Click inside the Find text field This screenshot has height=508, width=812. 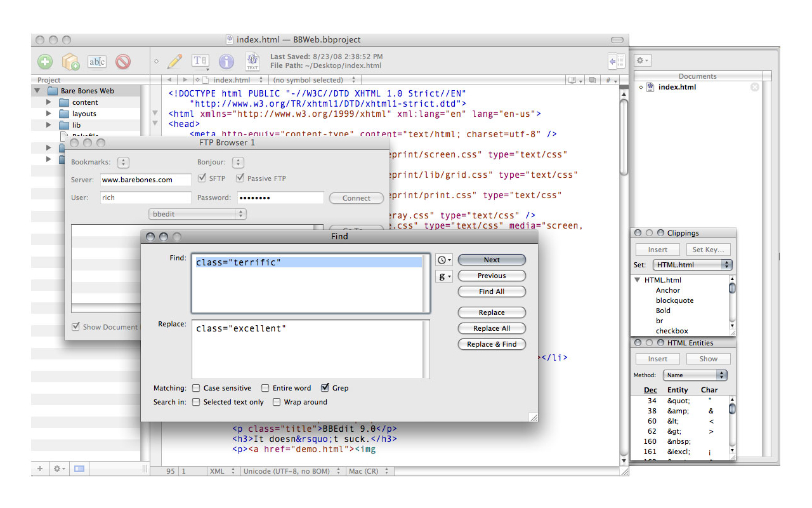point(310,283)
